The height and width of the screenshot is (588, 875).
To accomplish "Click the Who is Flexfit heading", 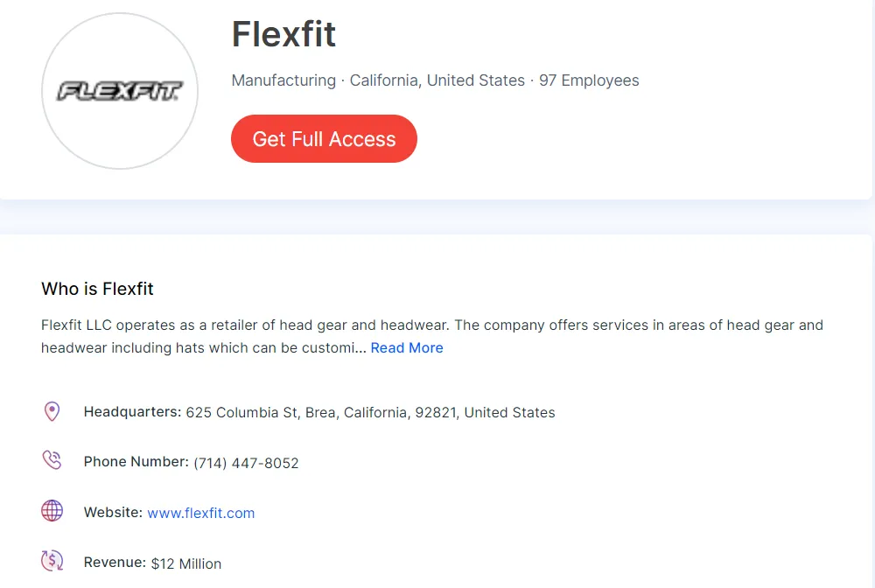I will [97, 289].
